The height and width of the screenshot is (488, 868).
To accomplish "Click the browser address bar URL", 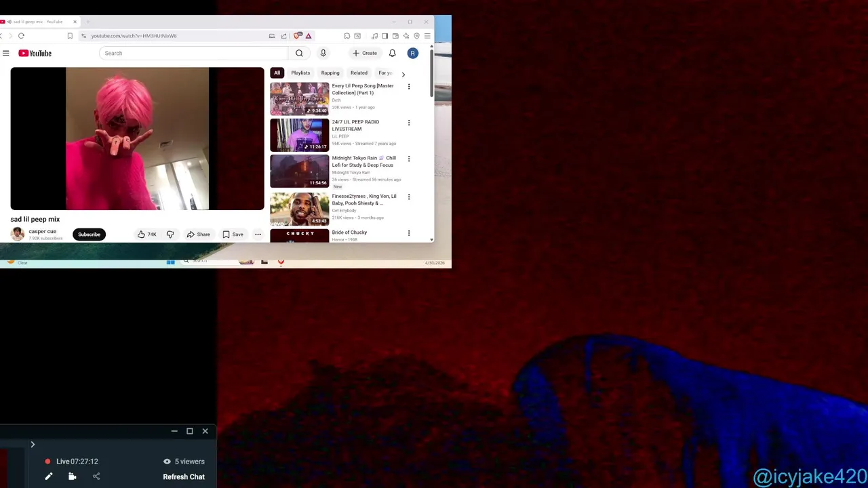I will click(x=134, y=36).
